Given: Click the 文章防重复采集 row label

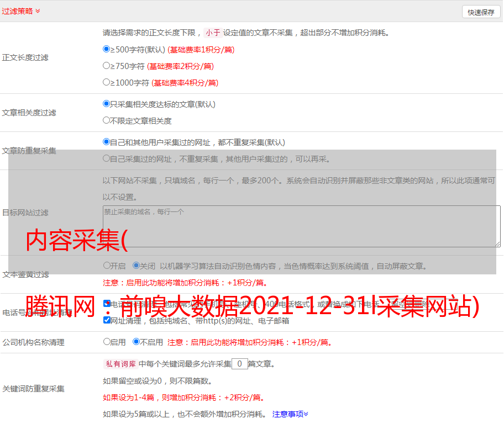Looking at the screenshot, I should [29, 151].
